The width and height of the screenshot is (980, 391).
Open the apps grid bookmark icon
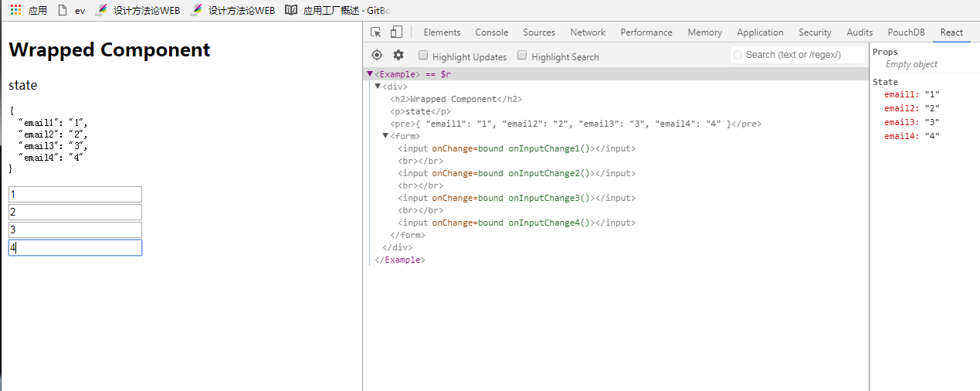click(x=16, y=10)
